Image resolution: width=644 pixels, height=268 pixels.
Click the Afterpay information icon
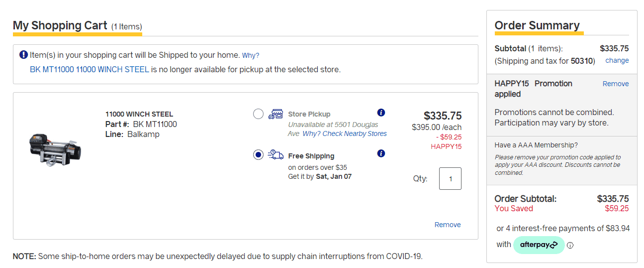click(x=570, y=245)
